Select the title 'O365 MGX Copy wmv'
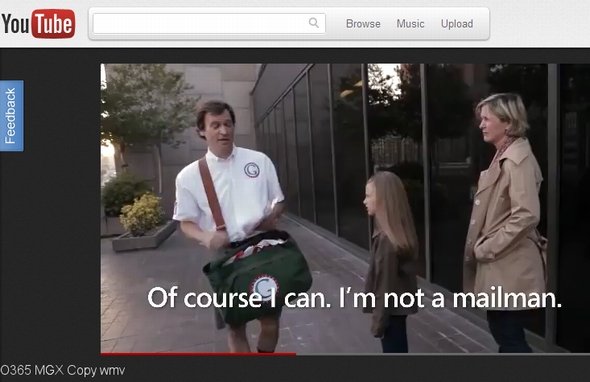 62,370
